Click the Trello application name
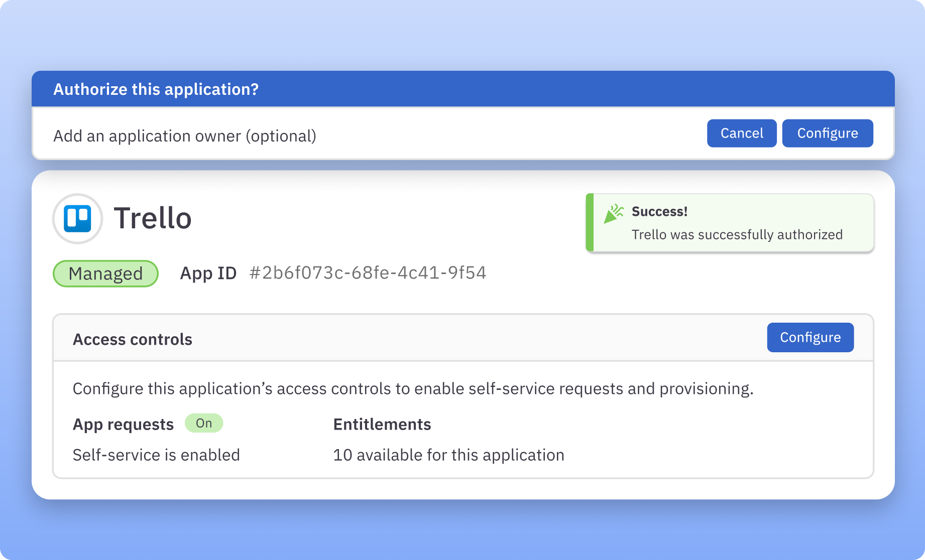Viewport: 925px width, 560px height. [152, 218]
